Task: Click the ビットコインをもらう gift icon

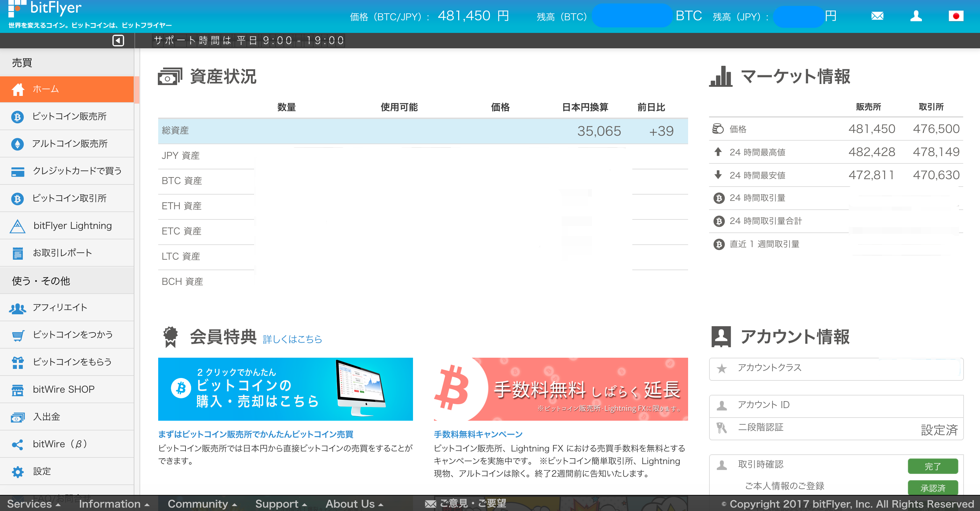Action: click(x=17, y=362)
